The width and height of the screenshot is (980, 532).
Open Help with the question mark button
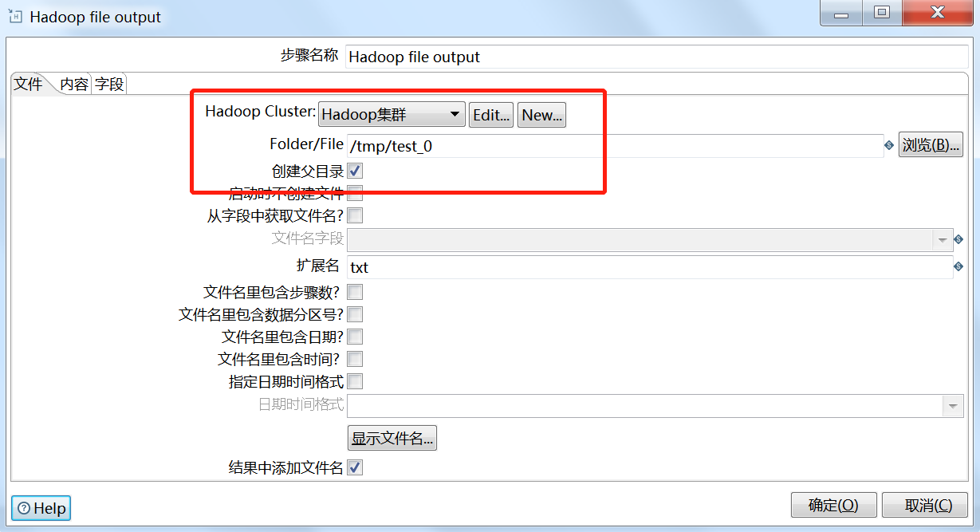41,508
